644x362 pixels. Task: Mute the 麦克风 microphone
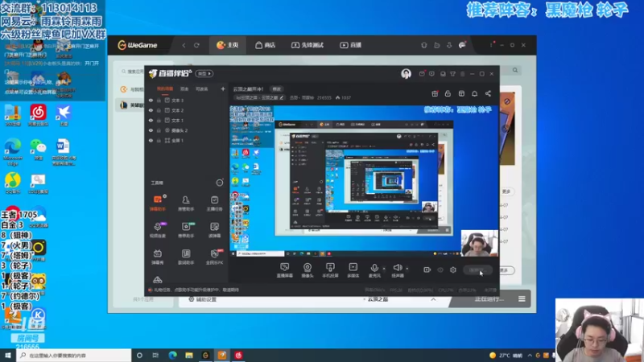point(374,270)
